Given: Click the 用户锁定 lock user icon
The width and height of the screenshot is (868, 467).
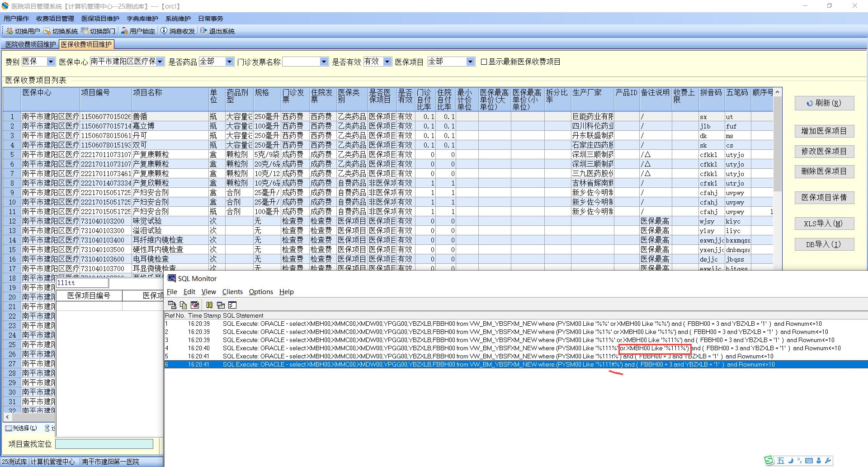Looking at the screenshot, I should coord(124,31).
